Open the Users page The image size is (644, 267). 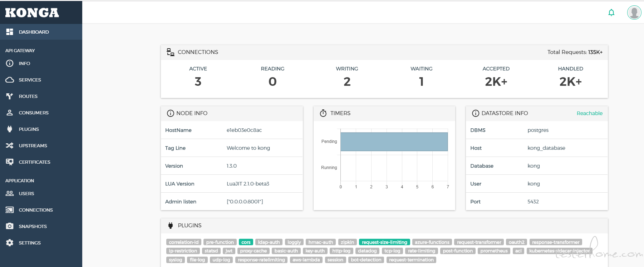coord(41,193)
